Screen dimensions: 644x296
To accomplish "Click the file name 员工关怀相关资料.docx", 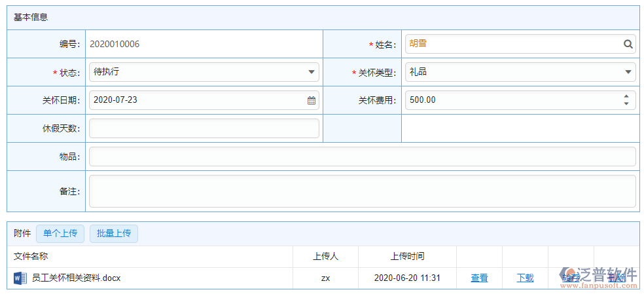I will coord(77,278).
